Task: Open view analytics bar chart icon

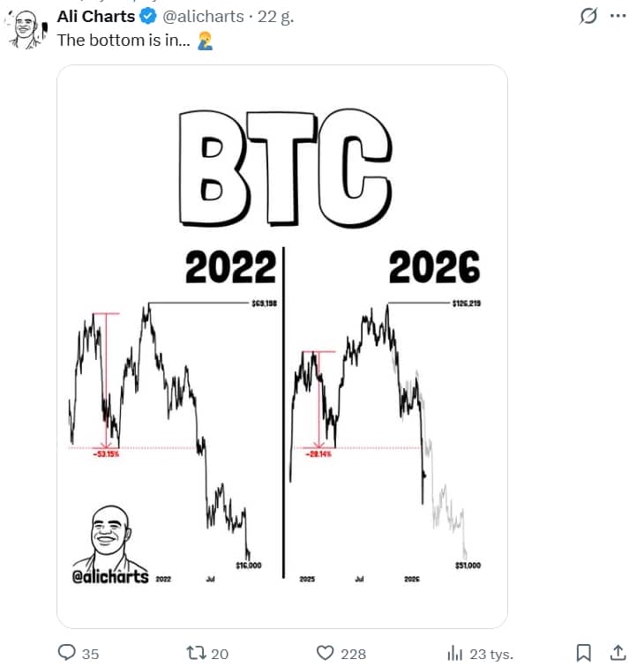Action: tap(455, 653)
